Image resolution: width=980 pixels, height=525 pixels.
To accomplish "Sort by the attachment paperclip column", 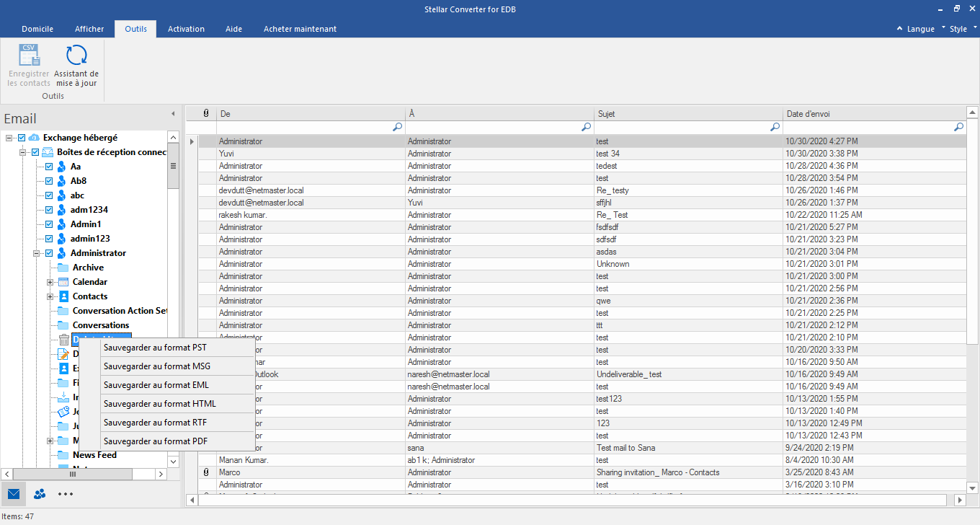I will (207, 114).
